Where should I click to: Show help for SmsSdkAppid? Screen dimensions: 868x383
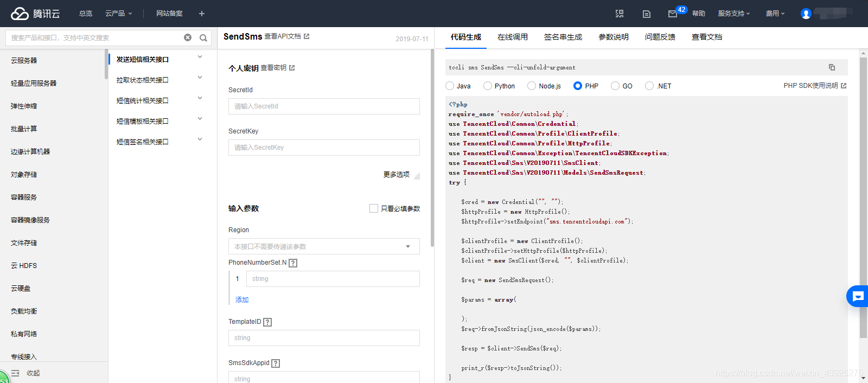[x=276, y=363]
